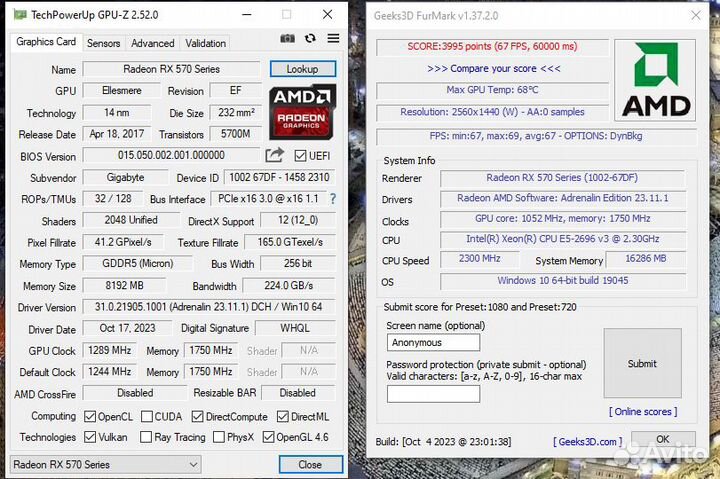Click the BIOS Version value 015.050.002.001.000000
Screen dimensions: 720x479
[171, 155]
